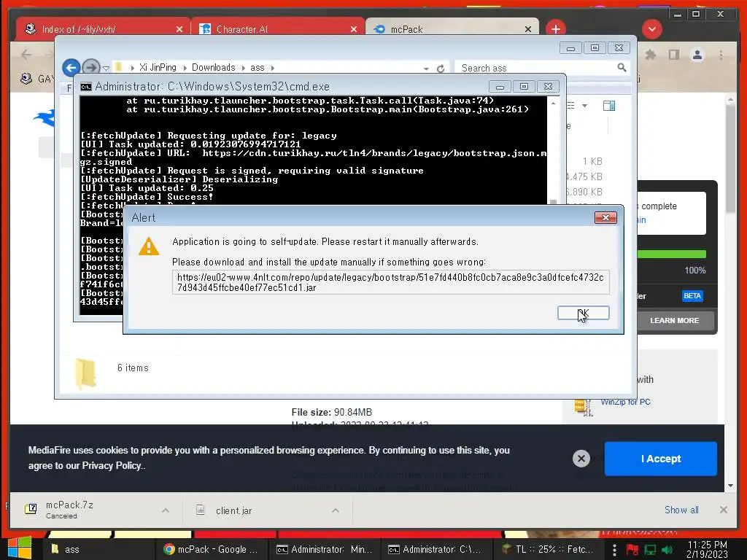Click the update URL text field in Alert

click(x=391, y=282)
